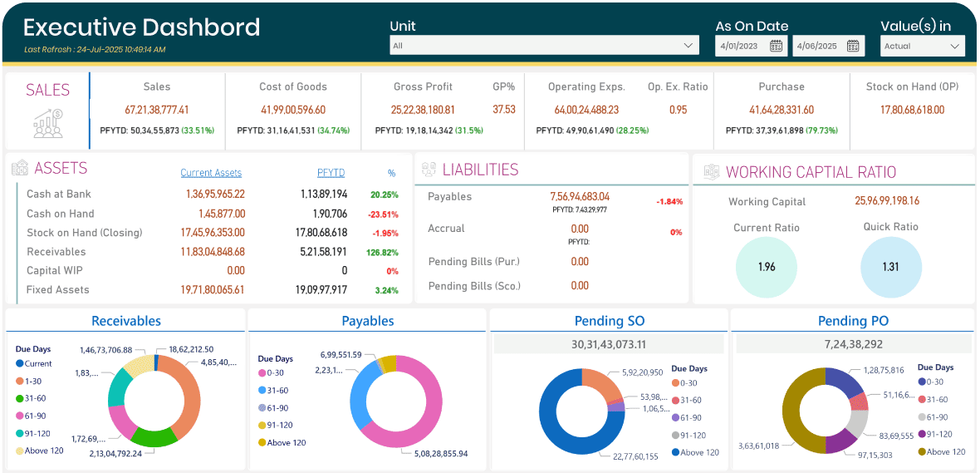980x473 pixels.
Task: Open the Receivables chart tab header
Action: coord(125,321)
